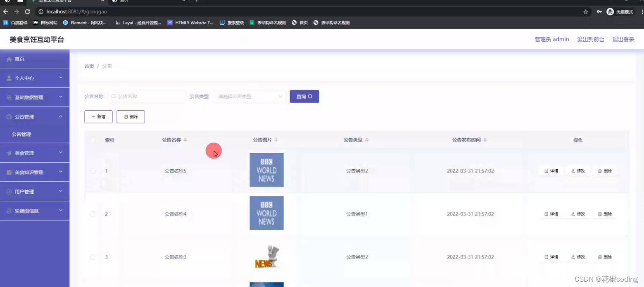Click the browser address bar URL
The width and height of the screenshot is (644, 287).
click(x=76, y=12)
